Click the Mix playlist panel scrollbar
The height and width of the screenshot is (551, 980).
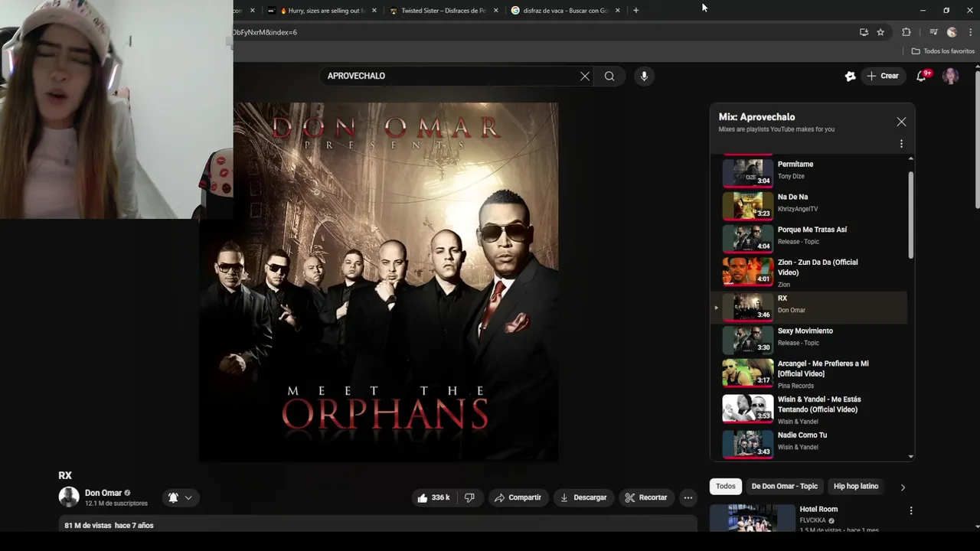pyautogui.click(x=910, y=214)
